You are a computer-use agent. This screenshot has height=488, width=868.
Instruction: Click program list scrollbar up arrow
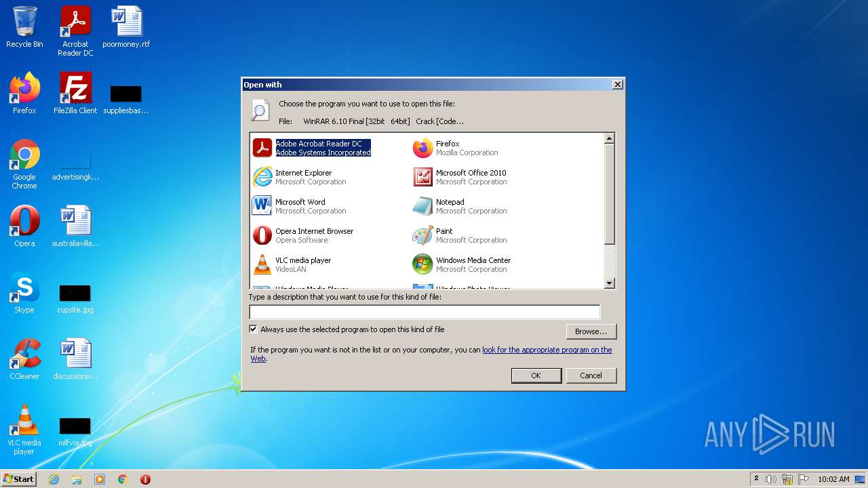point(609,138)
